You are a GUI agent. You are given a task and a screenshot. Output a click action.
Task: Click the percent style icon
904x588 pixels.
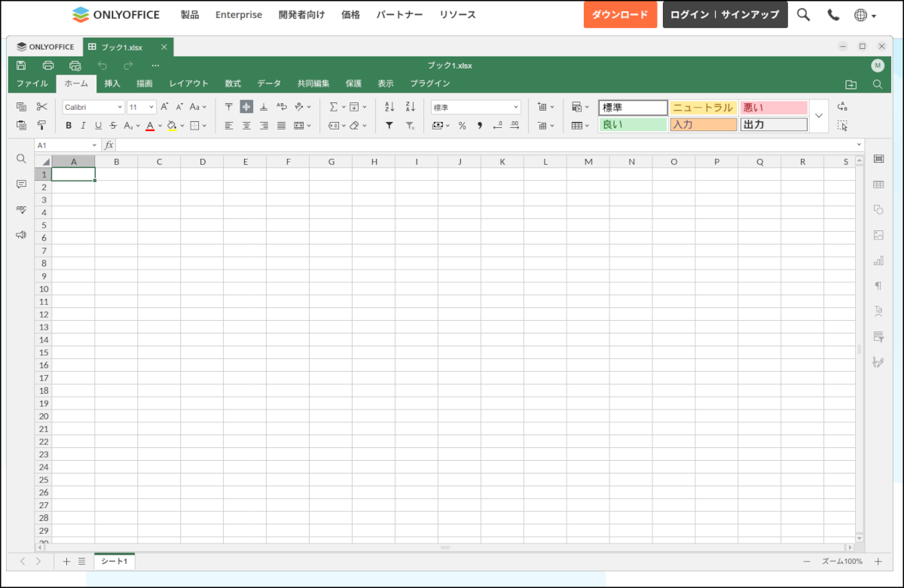pyautogui.click(x=462, y=126)
